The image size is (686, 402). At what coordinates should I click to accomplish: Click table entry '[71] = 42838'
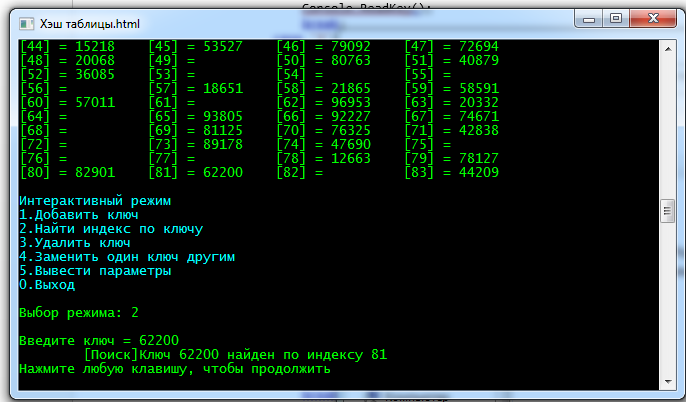(452, 130)
